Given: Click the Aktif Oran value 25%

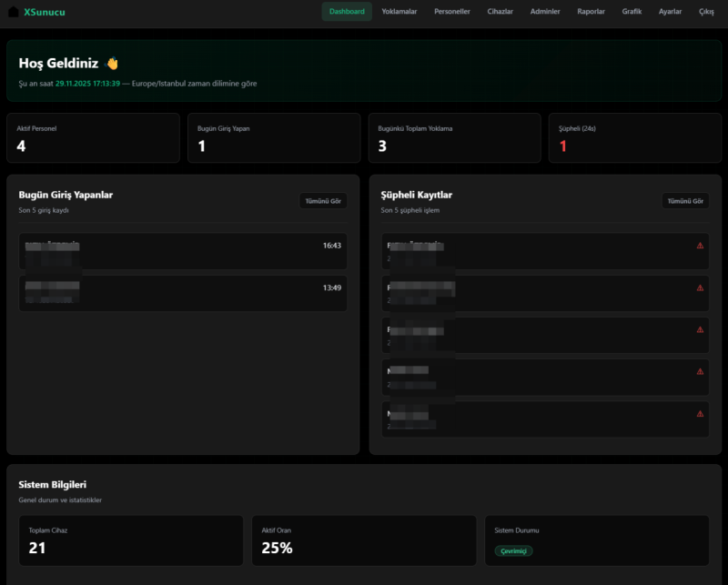Looking at the screenshot, I should (x=277, y=548).
